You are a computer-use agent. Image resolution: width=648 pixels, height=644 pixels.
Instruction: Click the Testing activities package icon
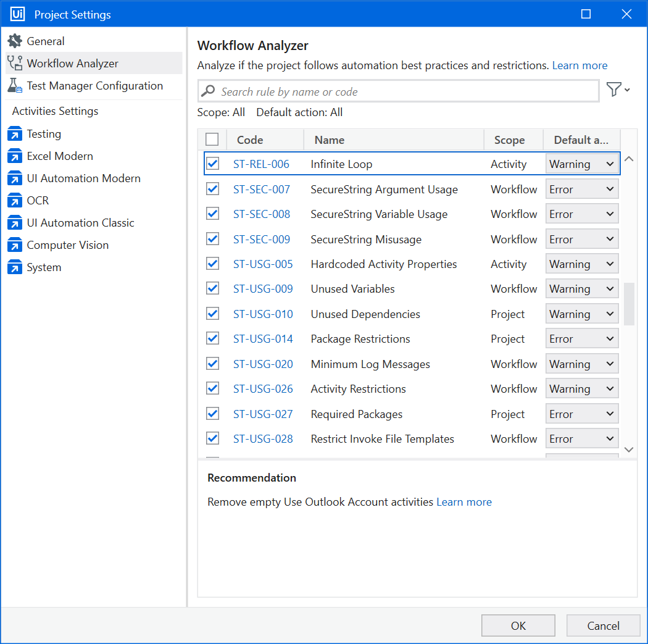click(x=15, y=134)
